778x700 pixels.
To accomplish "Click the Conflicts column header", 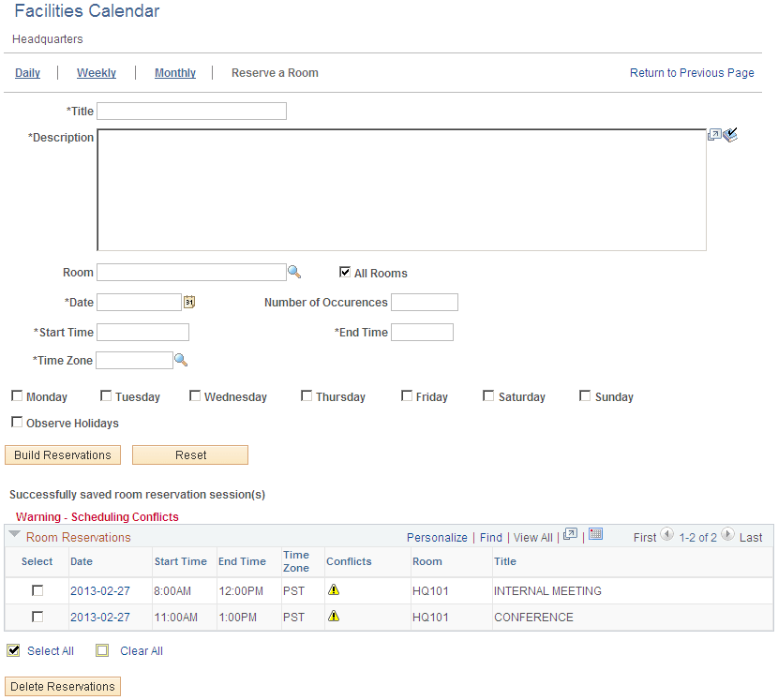I will tap(349, 561).
